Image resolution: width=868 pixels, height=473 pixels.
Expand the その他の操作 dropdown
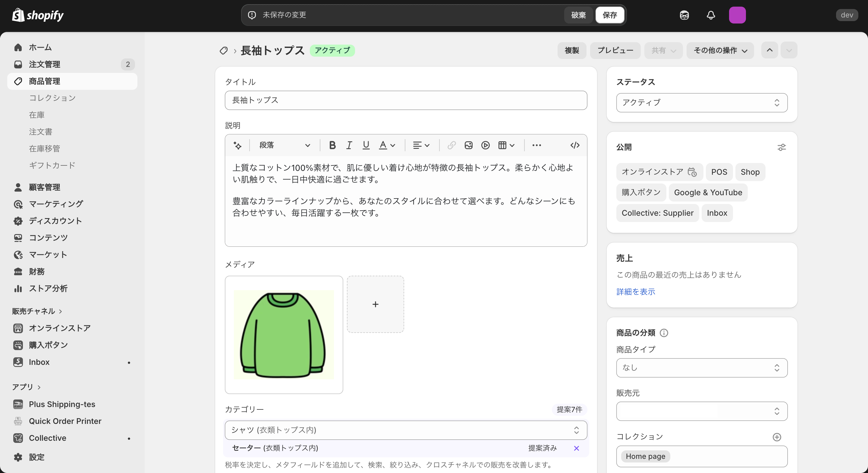point(720,51)
